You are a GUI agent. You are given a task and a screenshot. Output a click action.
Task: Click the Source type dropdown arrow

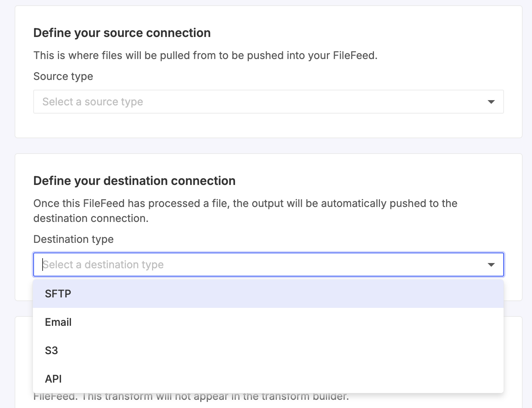[491, 102]
